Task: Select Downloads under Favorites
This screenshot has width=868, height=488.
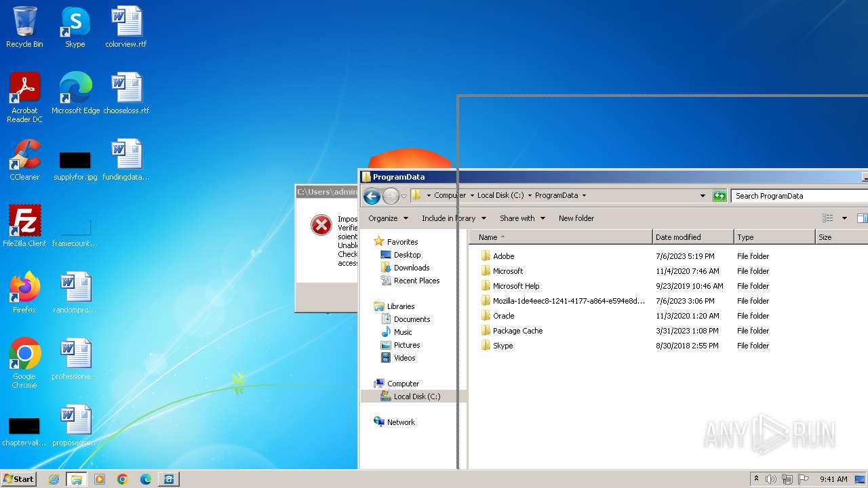Action: (x=412, y=268)
